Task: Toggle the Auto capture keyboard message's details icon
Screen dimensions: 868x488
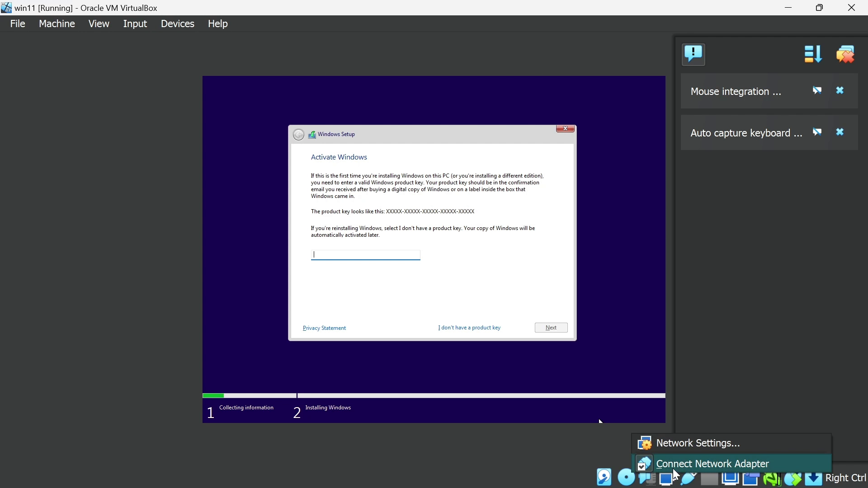Action: [817, 132]
